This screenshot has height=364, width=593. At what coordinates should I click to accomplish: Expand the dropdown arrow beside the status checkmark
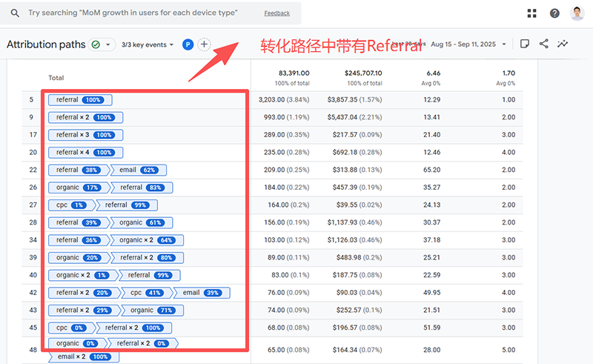(108, 44)
